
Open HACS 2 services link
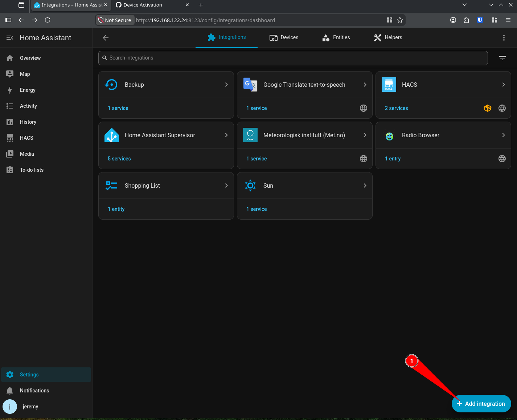point(396,108)
